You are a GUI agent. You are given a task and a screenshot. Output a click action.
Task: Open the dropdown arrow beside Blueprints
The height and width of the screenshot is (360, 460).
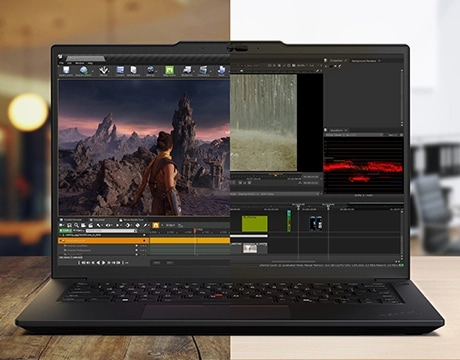(194, 71)
